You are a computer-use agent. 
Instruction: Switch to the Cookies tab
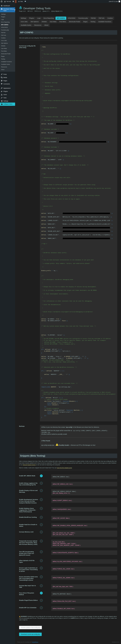110,18
